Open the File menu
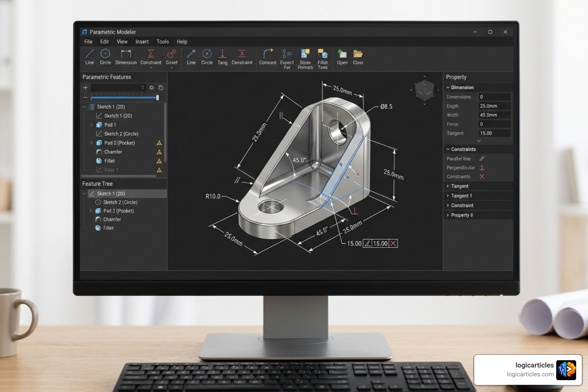Image resolution: width=588 pixels, height=392 pixels. tap(88, 42)
